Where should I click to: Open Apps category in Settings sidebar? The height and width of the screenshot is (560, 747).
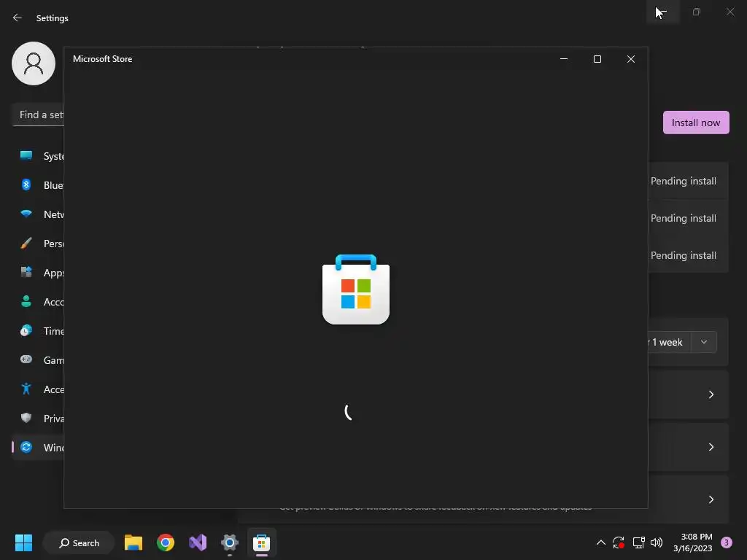coord(38,273)
